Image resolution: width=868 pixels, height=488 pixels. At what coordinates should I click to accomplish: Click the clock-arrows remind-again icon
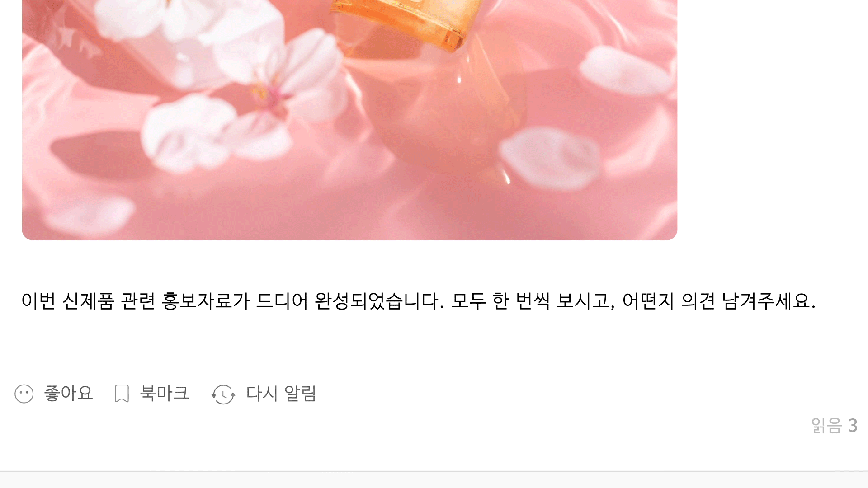[223, 394]
